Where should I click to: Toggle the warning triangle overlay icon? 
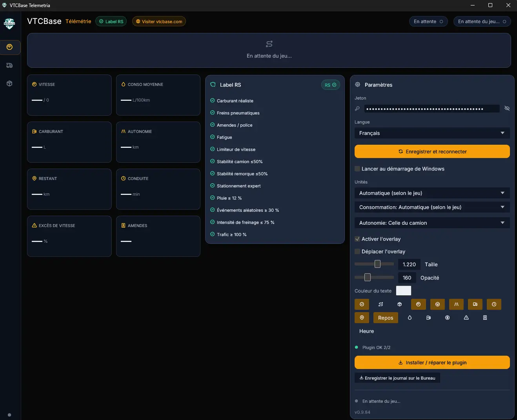pos(466,318)
